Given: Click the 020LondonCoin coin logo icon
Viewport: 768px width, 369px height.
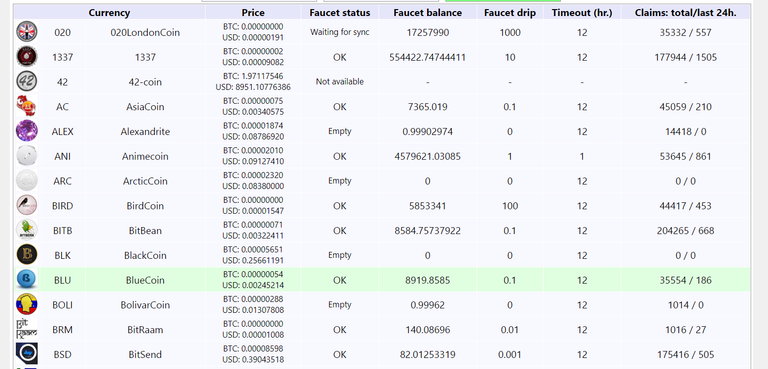Looking at the screenshot, I should 26,31.
